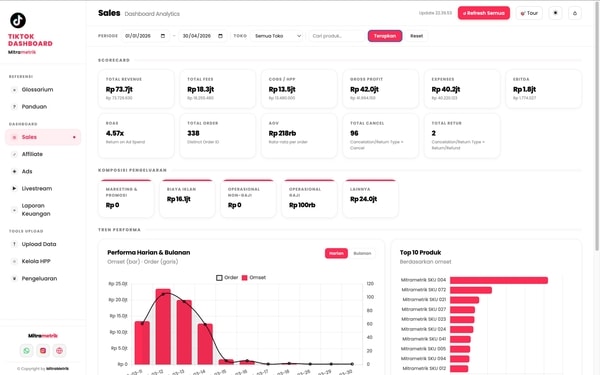Open Instagram icon in sidebar footer
The width and height of the screenshot is (600, 375).
(43, 351)
